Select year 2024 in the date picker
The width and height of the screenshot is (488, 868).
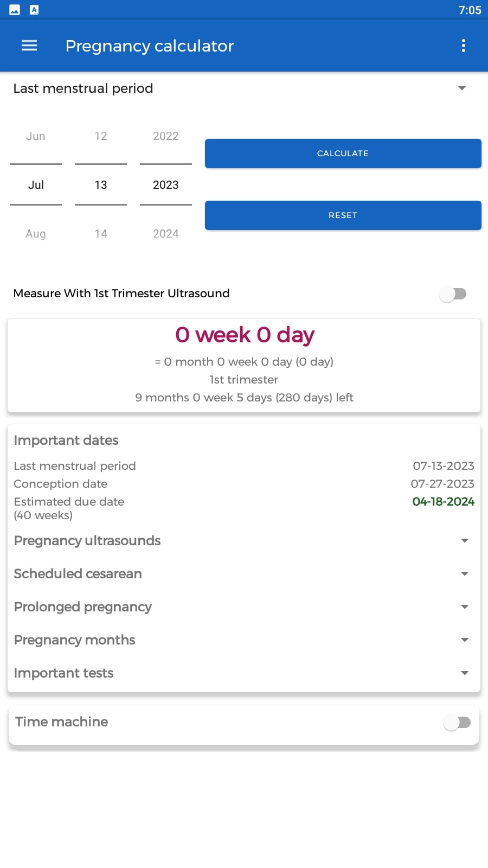pos(166,234)
